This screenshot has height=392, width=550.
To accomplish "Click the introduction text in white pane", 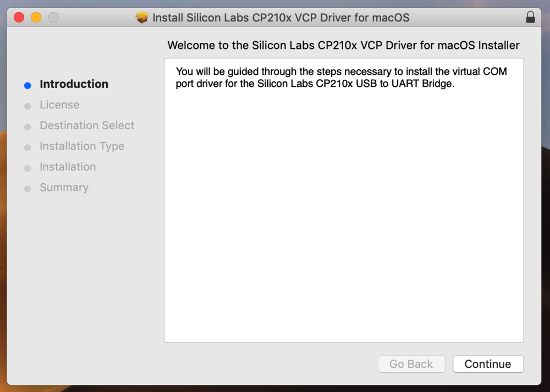I will coord(341,78).
